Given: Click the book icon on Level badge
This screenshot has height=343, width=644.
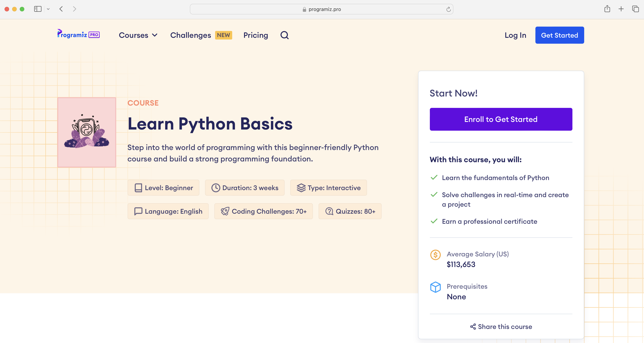Looking at the screenshot, I should tap(138, 187).
